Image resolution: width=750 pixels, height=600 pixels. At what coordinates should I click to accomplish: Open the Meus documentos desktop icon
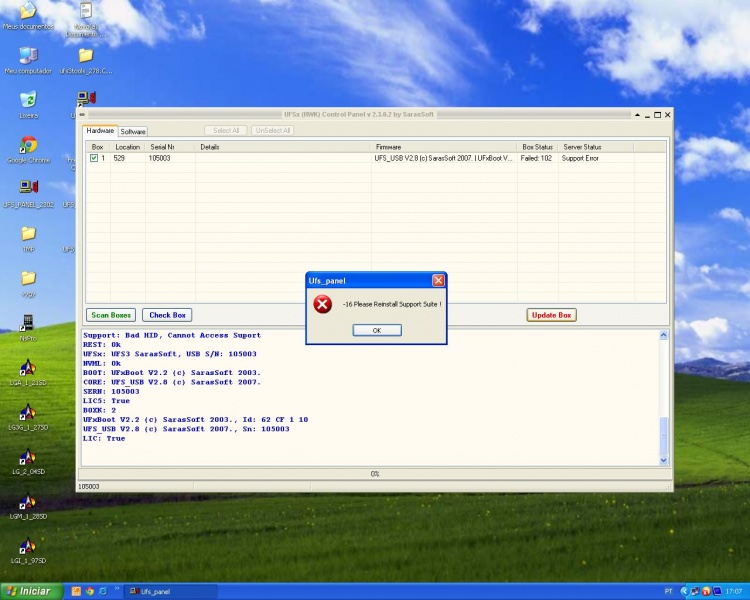[x=28, y=16]
